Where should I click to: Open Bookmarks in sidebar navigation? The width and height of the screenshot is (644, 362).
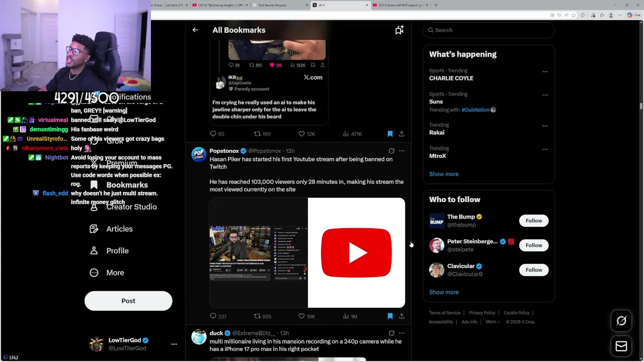pyautogui.click(x=120, y=185)
